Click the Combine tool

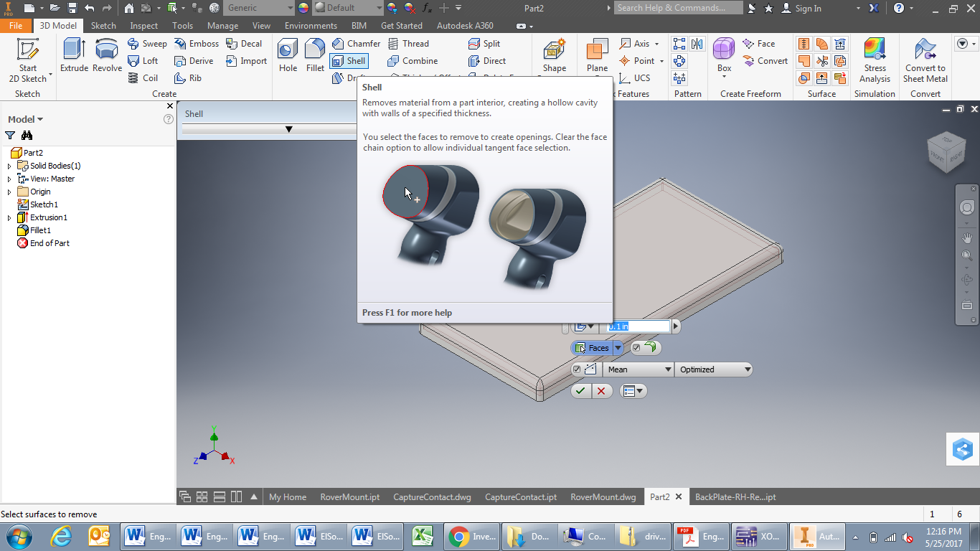(x=413, y=61)
